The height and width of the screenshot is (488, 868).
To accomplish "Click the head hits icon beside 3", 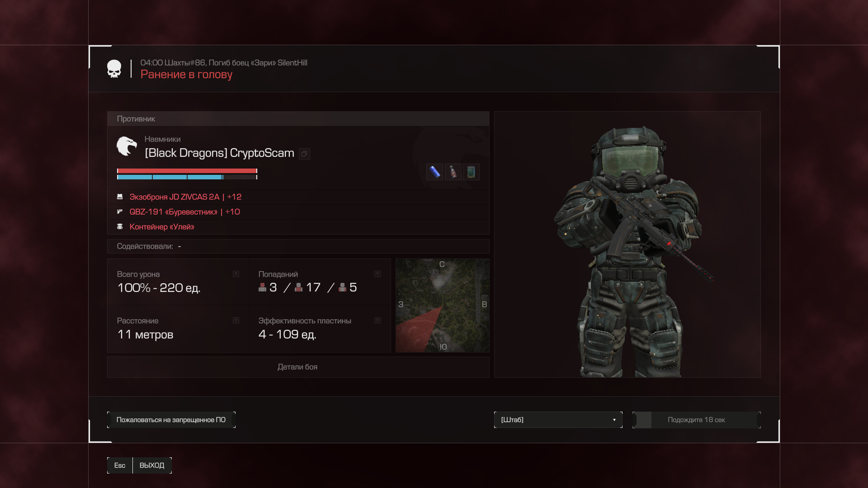I will [x=262, y=287].
